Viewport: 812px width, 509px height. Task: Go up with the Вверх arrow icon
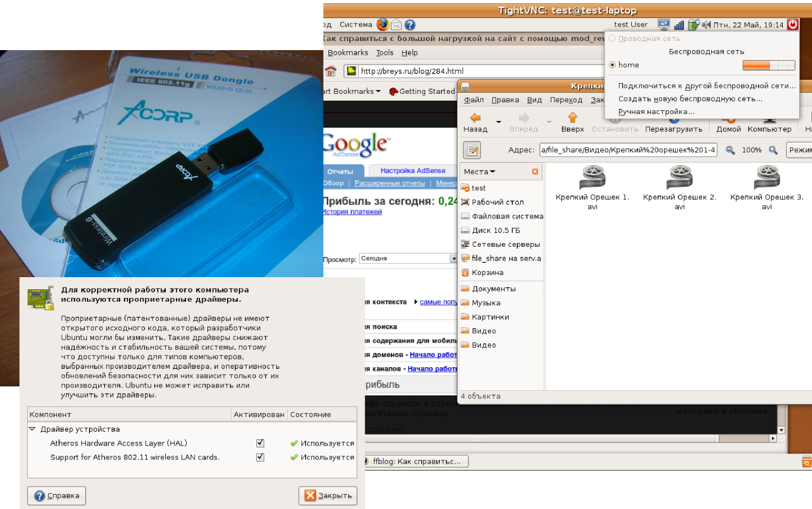573,118
